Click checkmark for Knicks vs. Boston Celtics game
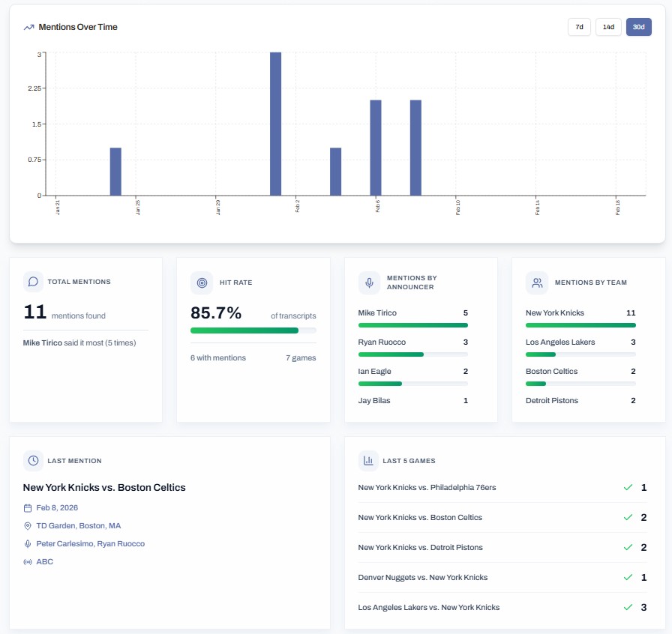 tap(628, 518)
